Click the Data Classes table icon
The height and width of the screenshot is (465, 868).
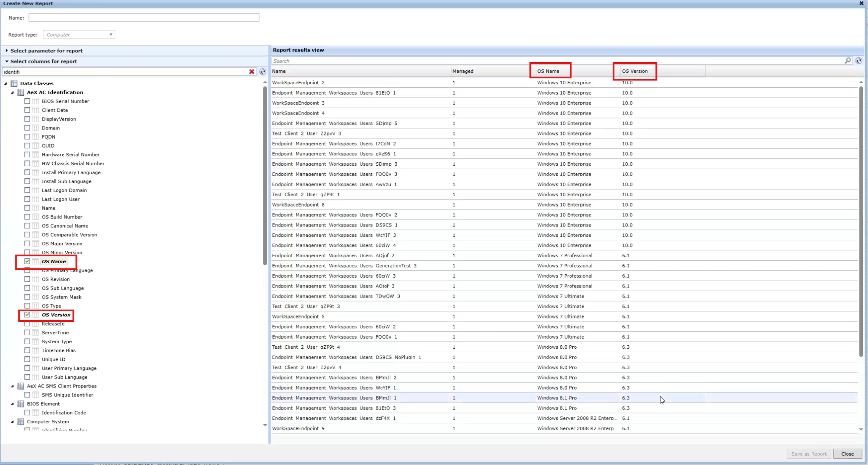click(x=14, y=83)
